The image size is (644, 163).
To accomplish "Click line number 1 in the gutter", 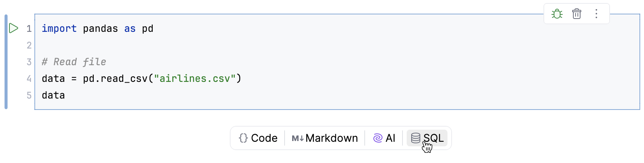I will point(29,29).
